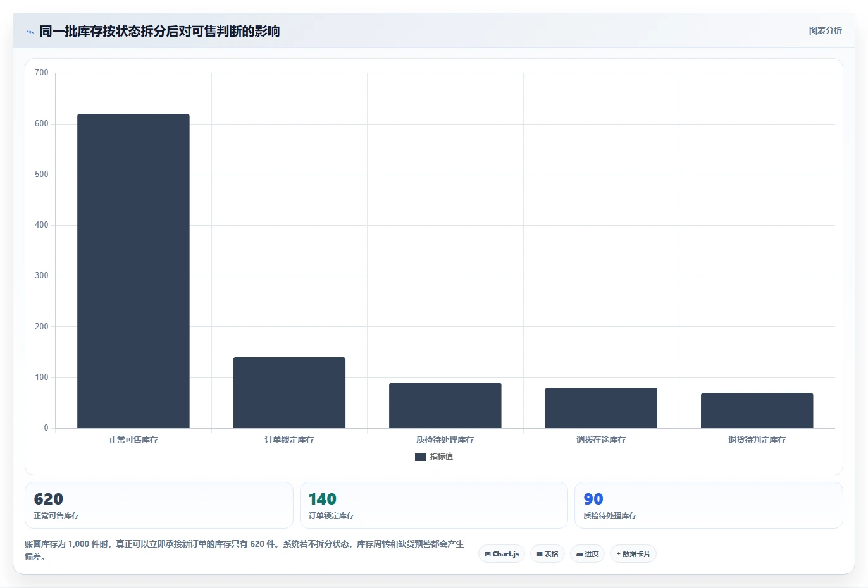This screenshot has height=588, width=868.
Task: Click the 进度 tag chip
Action: (587, 554)
